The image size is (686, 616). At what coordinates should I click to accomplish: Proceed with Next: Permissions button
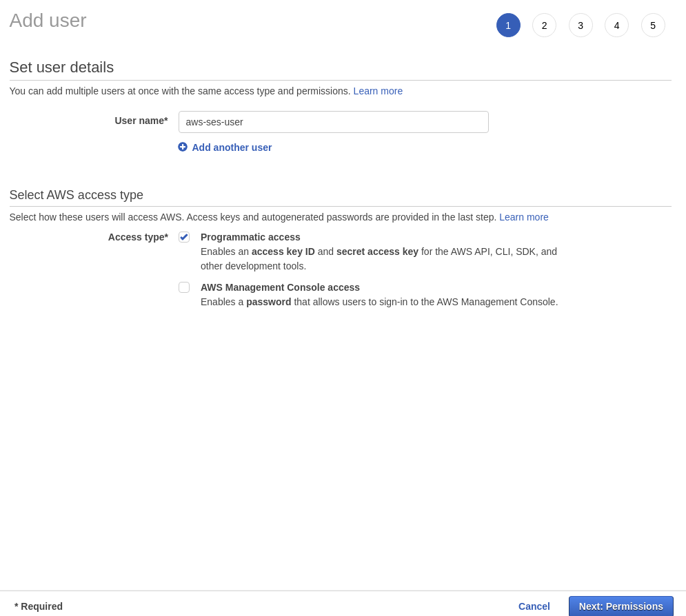point(621,606)
